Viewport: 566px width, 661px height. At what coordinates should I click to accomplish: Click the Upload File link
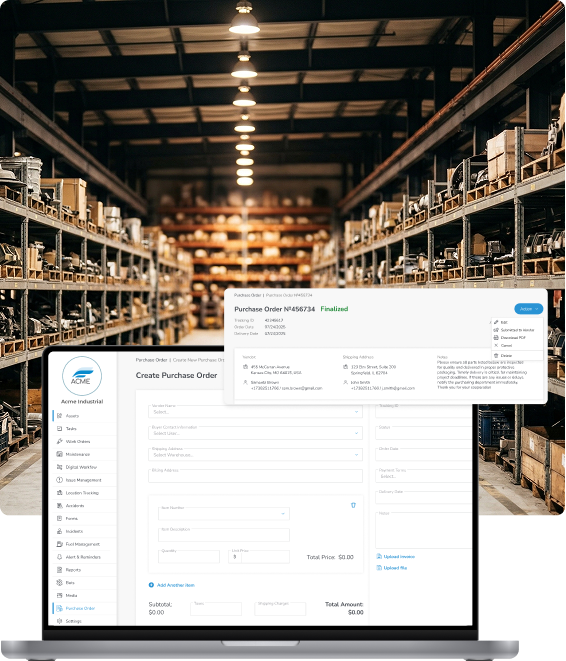395,568
